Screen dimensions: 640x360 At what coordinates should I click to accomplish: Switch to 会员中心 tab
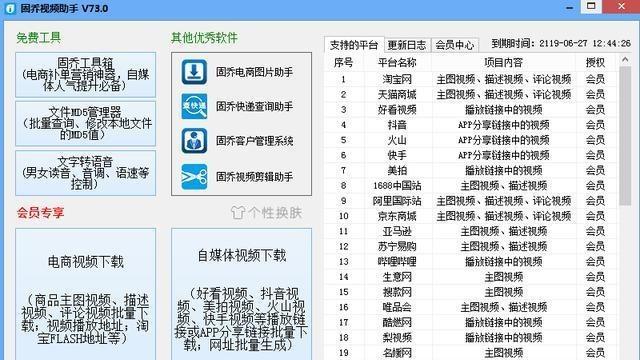click(x=455, y=45)
